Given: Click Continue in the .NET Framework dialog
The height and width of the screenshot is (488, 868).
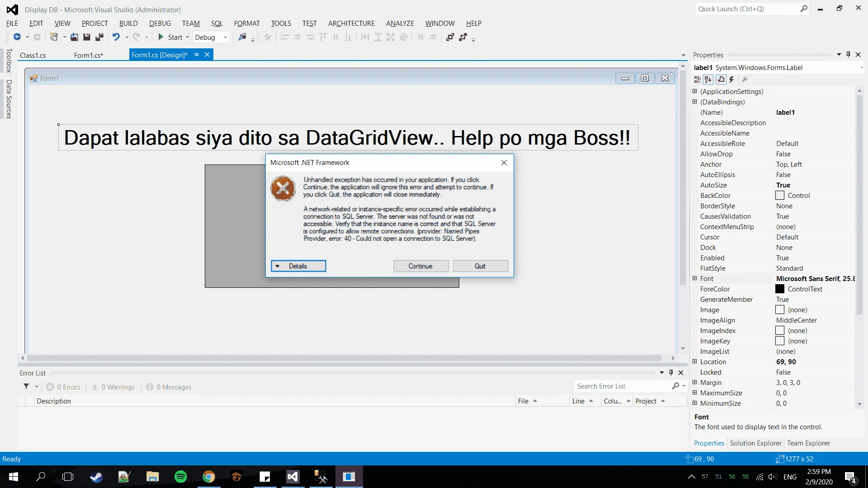Looking at the screenshot, I should point(421,266).
